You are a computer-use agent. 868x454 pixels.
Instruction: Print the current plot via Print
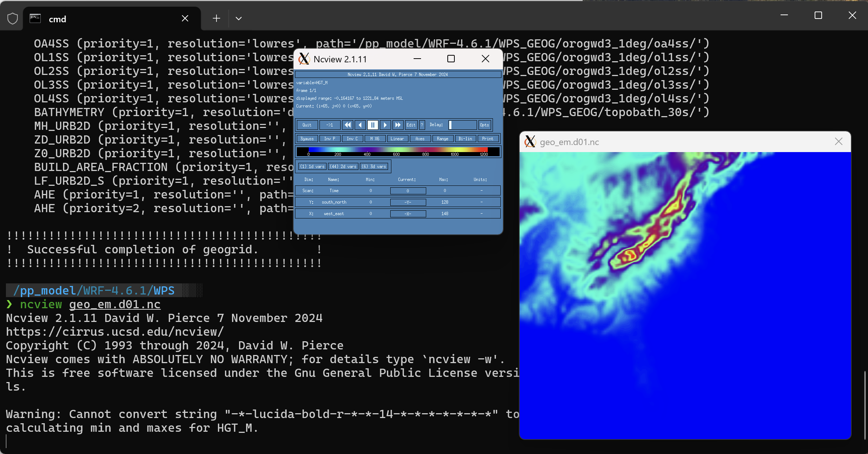coord(488,138)
